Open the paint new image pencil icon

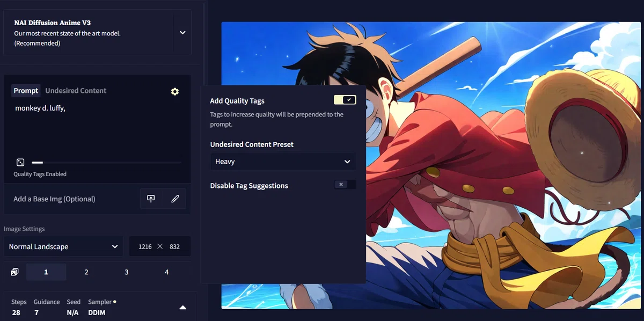point(175,199)
